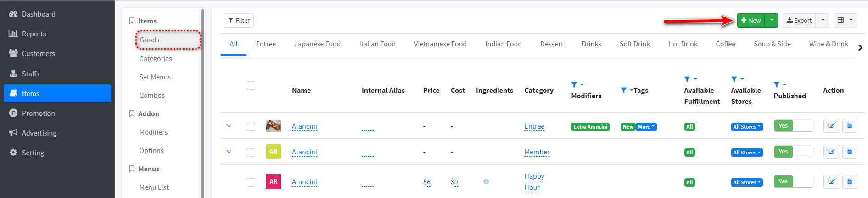Click the edit icon for the Entree Arancini row

tap(831, 125)
